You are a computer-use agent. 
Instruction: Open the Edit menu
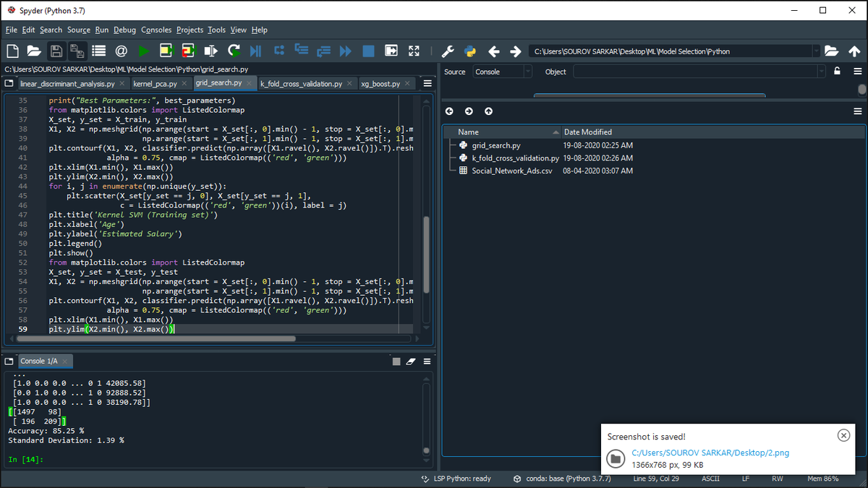coord(28,30)
